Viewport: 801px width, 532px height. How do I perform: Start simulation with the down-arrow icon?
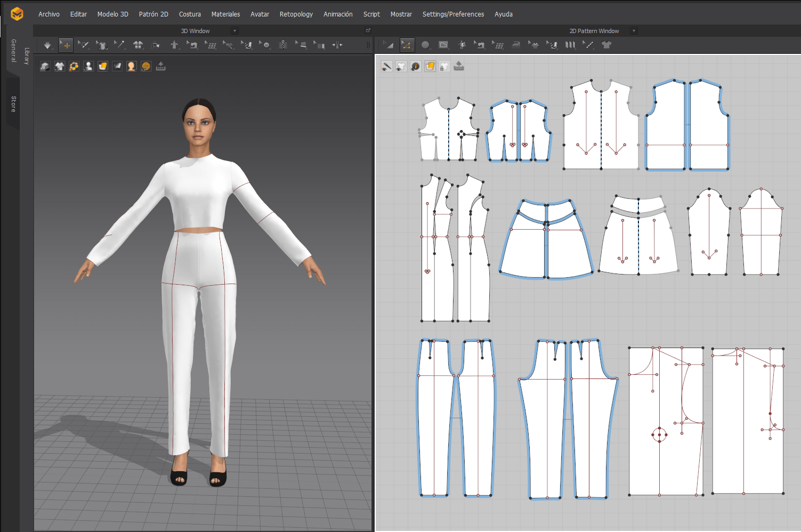(x=47, y=45)
